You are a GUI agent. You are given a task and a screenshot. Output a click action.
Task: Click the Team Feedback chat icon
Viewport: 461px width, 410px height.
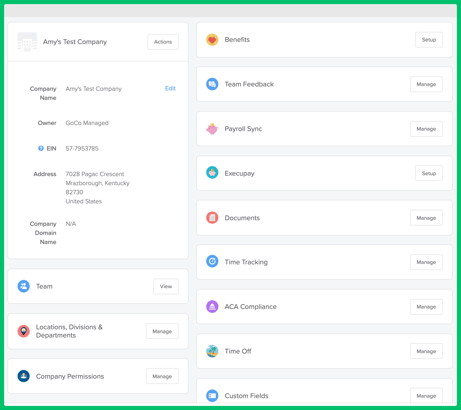pyautogui.click(x=212, y=84)
